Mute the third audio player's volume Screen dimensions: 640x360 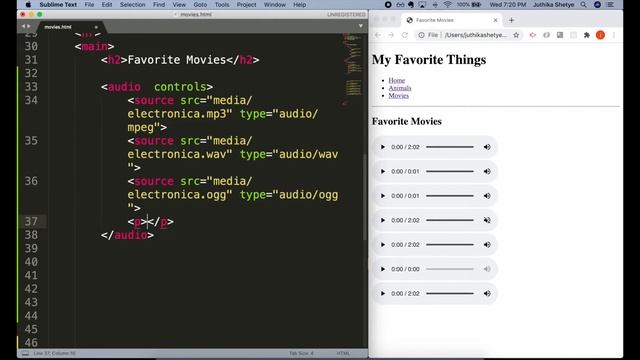pos(487,196)
